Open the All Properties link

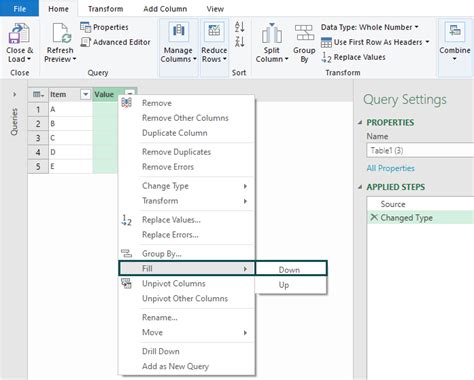coord(391,168)
